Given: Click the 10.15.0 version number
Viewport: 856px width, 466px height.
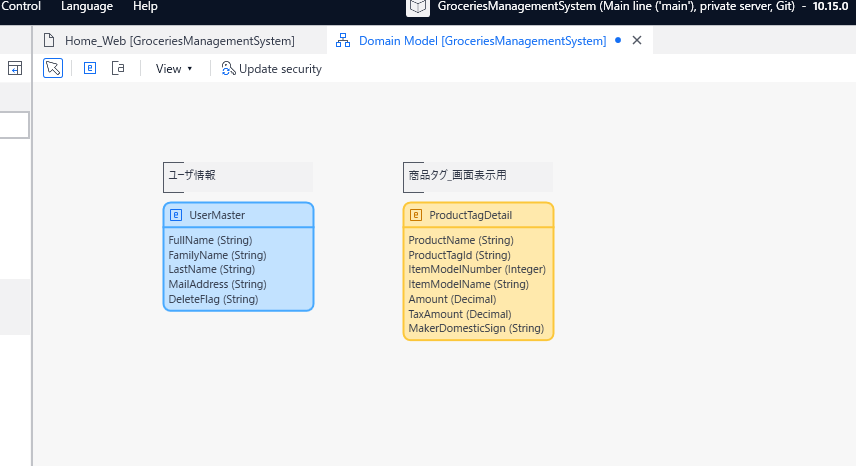Looking at the screenshot, I should 830,7.
